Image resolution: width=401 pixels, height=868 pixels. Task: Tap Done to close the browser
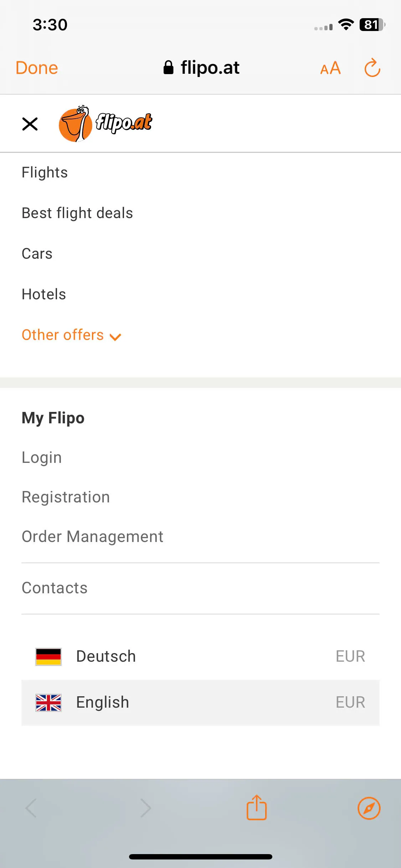37,68
